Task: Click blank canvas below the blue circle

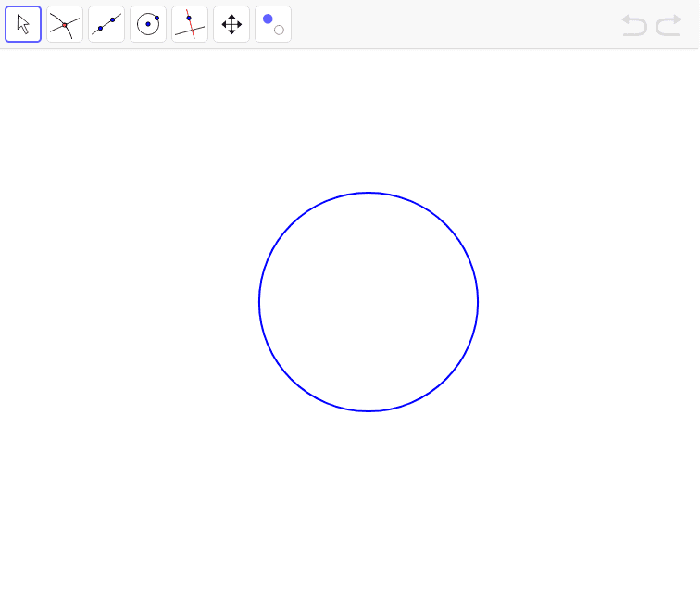Action: pyautogui.click(x=369, y=510)
